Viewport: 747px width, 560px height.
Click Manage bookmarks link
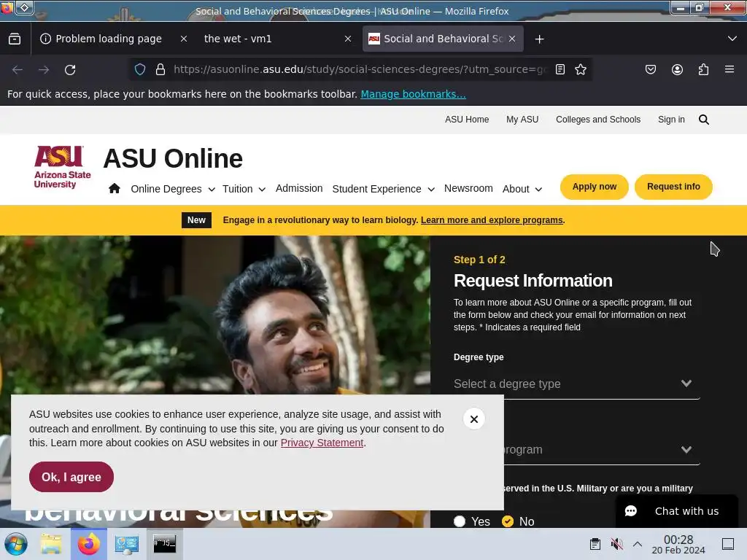pyautogui.click(x=413, y=94)
